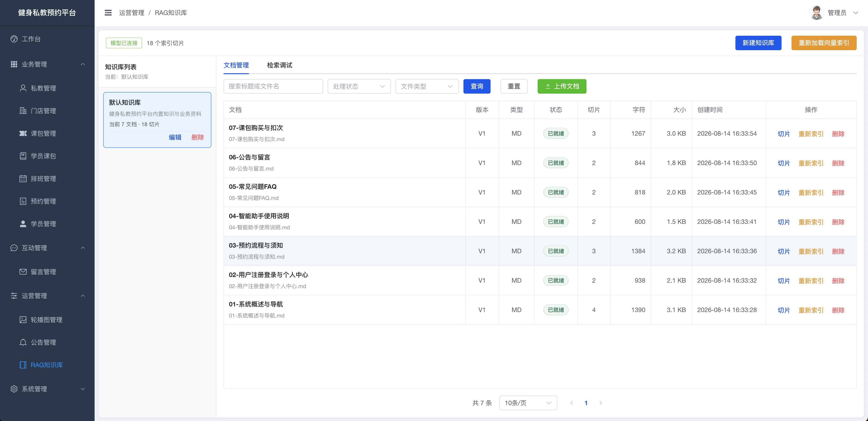
Task: Click the 公告管理 bell icon
Action: (x=23, y=342)
